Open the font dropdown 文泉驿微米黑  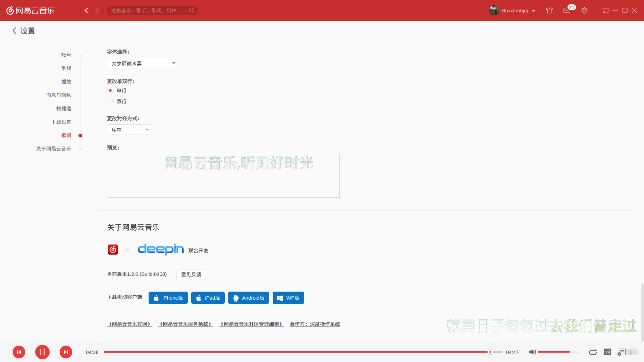[143, 63]
